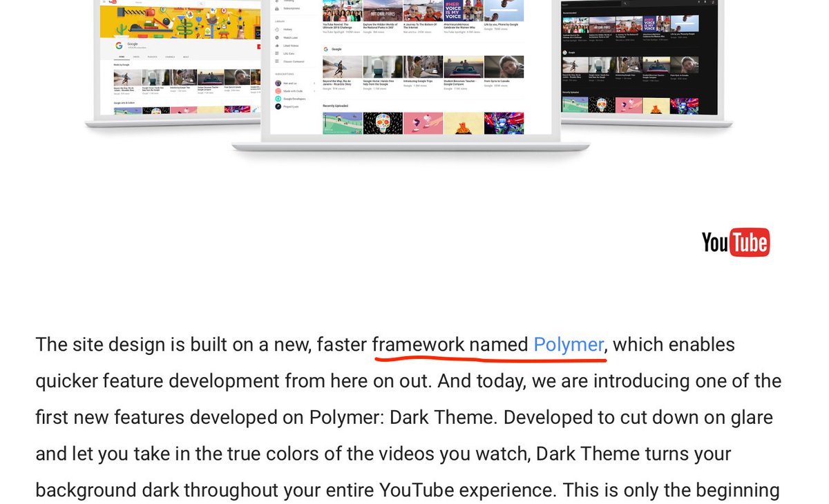The height and width of the screenshot is (504, 829).
Task: Click the red YouTube logo
Action: click(735, 242)
